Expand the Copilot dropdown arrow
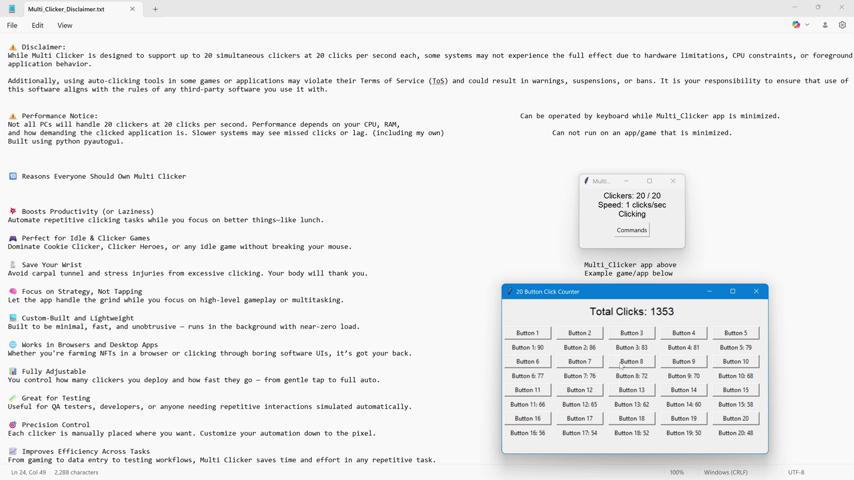Screen dimensions: 854x480 807,25
